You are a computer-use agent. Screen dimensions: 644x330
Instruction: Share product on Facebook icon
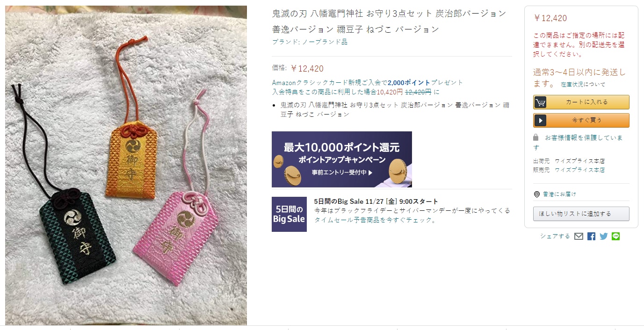[x=591, y=237]
